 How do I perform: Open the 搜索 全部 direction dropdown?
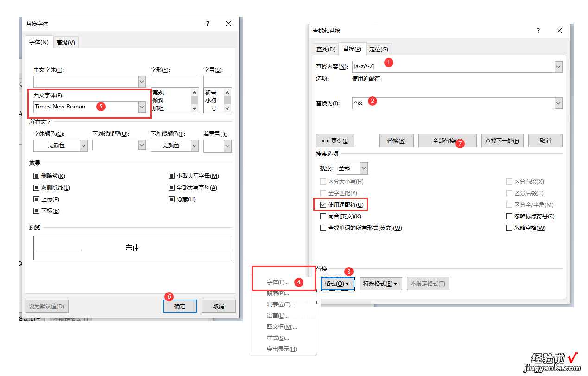364,168
